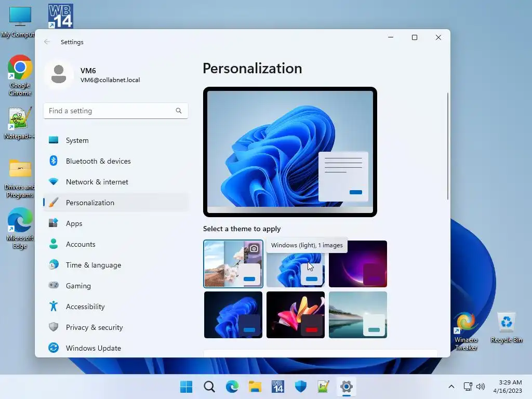This screenshot has width=532, height=399.
Task: Go to Accounts settings
Action: coord(116,244)
